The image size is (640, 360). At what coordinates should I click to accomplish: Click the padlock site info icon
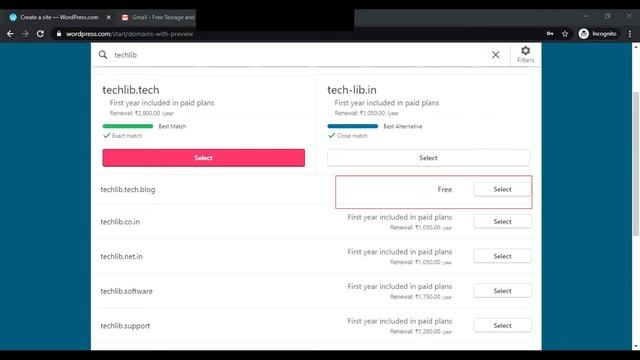(59, 34)
